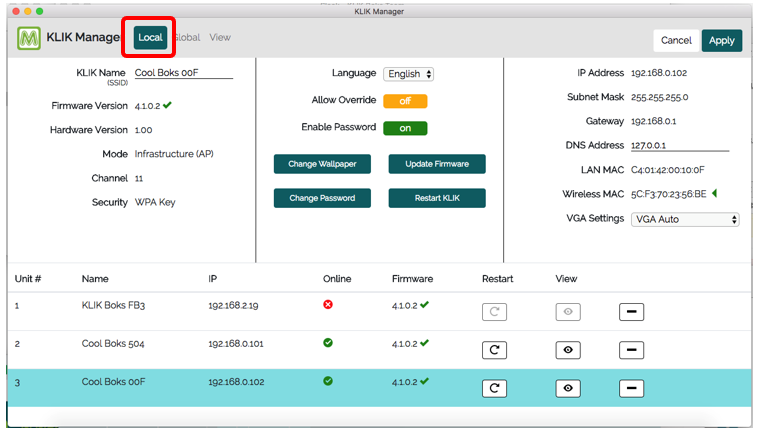Switch to the View tab
The width and height of the screenshot is (763, 433).
(220, 37)
